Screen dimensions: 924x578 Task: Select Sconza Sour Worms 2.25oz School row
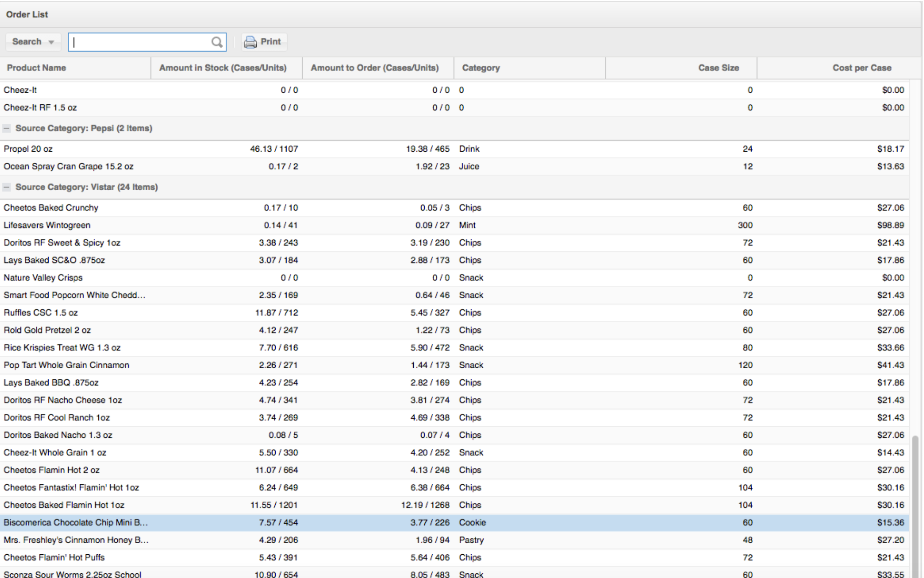(454, 573)
